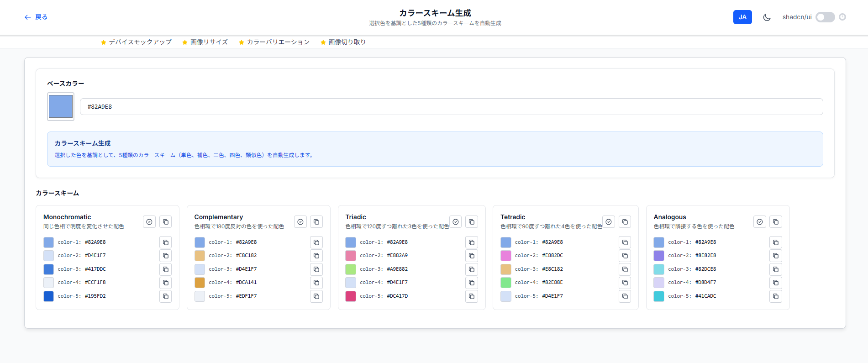Click the Tetradic scheme title
Viewport: 868px width, 363px height.
(513, 217)
